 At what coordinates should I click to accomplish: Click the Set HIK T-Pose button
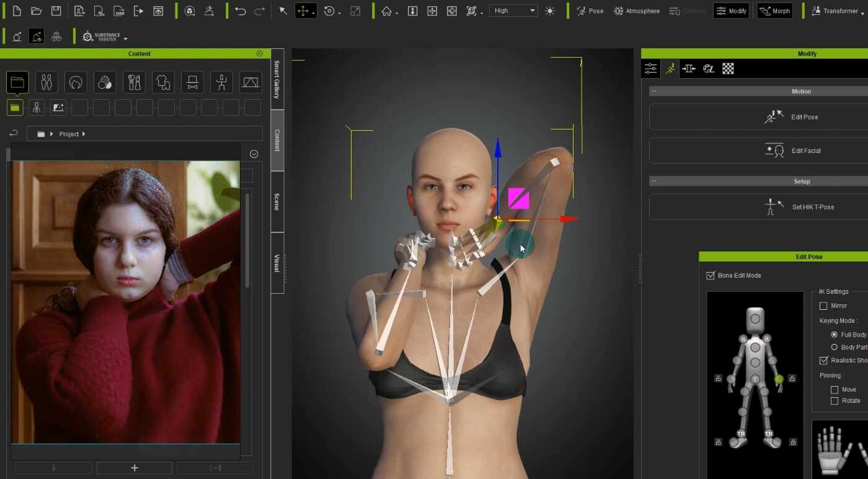[x=759, y=206]
